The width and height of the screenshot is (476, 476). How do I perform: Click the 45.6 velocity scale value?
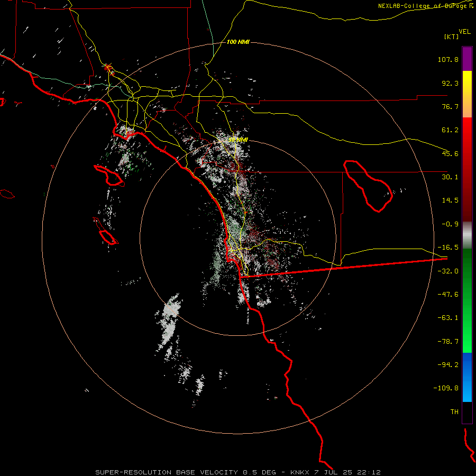click(x=450, y=153)
